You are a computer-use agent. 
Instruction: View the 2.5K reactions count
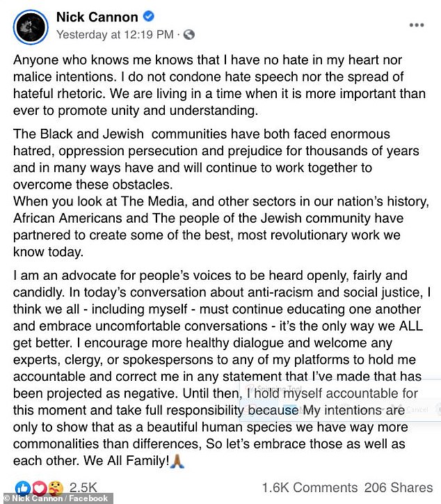coord(83,487)
